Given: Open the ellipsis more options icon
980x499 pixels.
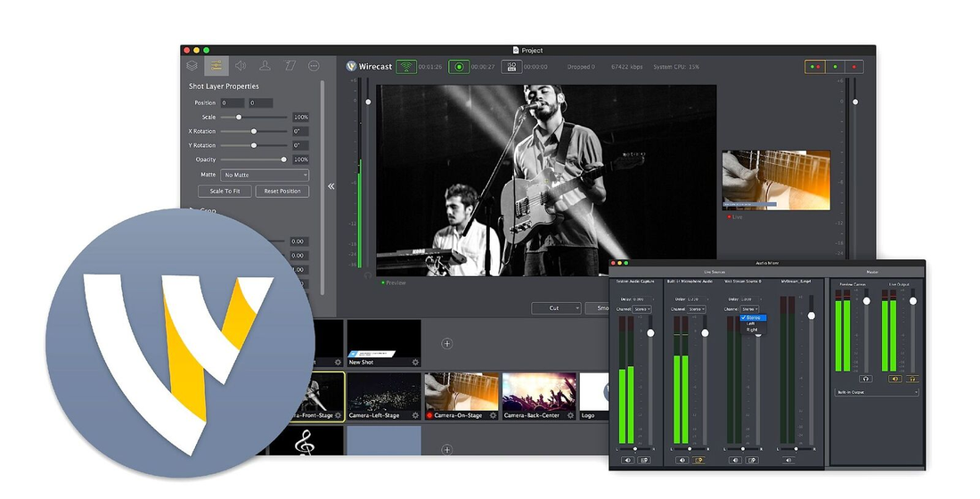Looking at the screenshot, I should tap(314, 66).
